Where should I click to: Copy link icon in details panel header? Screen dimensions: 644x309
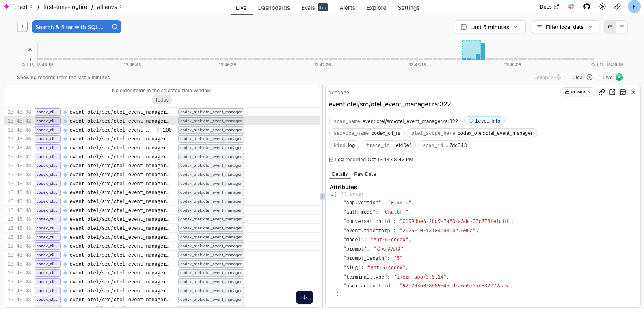(x=602, y=92)
